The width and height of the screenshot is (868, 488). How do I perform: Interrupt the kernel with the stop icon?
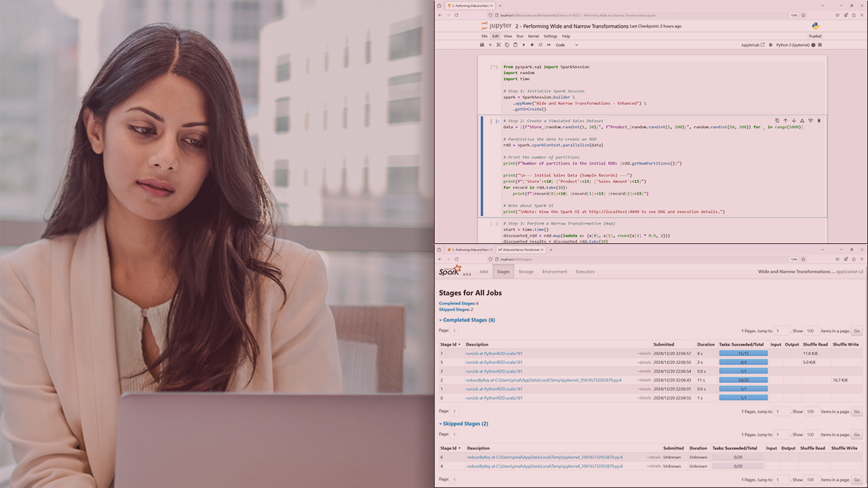[x=532, y=45]
